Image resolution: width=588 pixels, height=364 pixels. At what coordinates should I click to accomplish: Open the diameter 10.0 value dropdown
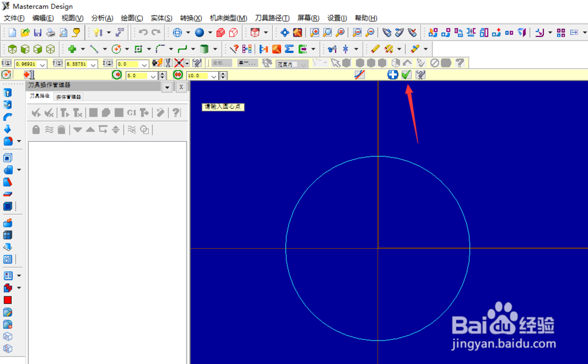pos(214,76)
